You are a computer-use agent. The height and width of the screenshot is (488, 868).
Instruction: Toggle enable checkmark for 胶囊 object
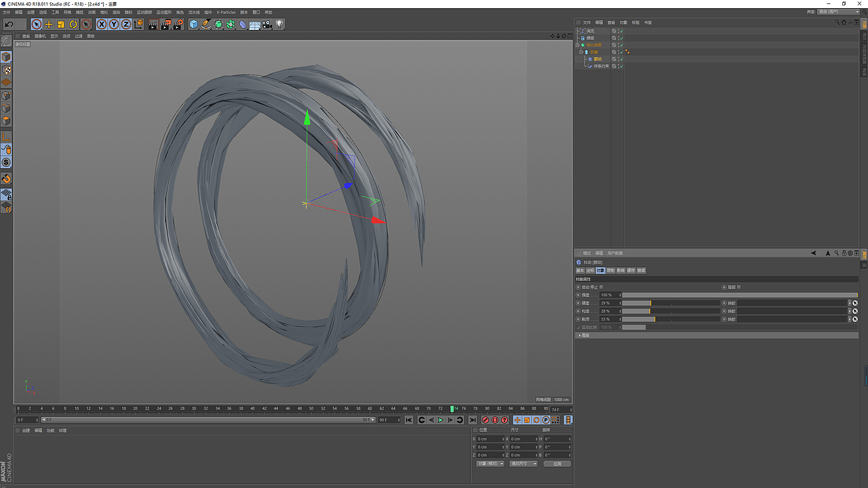tap(620, 52)
